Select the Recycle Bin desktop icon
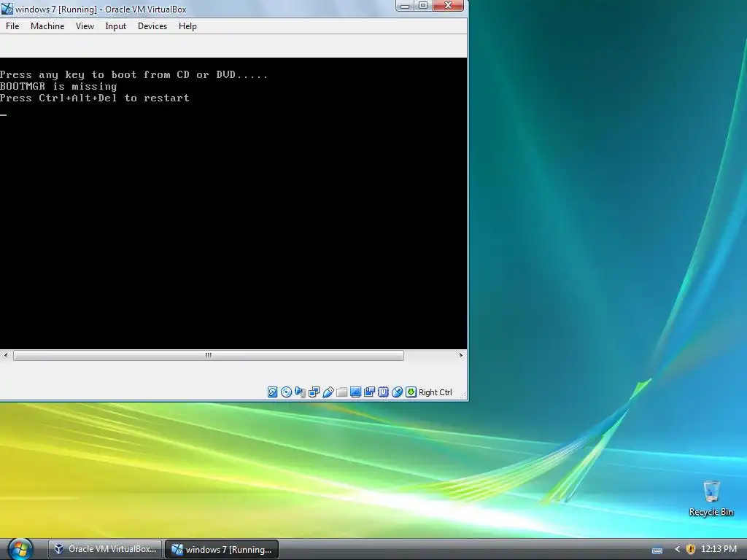This screenshot has height=560, width=747. coord(711,498)
